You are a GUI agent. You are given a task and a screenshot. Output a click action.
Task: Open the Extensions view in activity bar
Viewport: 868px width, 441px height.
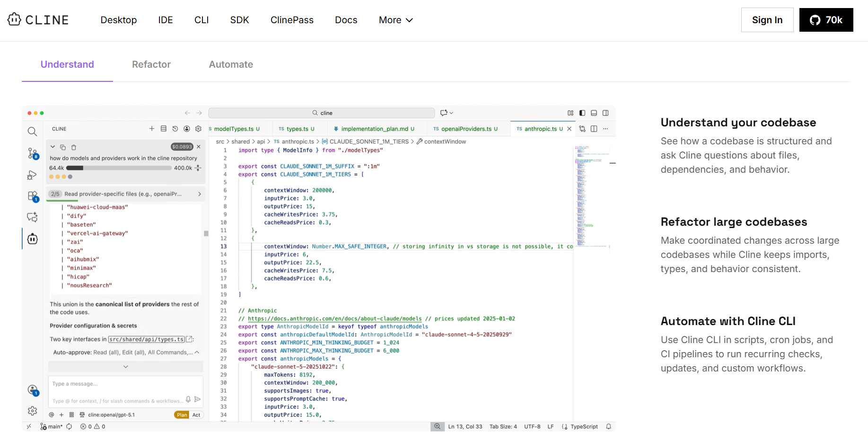(x=32, y=196)
